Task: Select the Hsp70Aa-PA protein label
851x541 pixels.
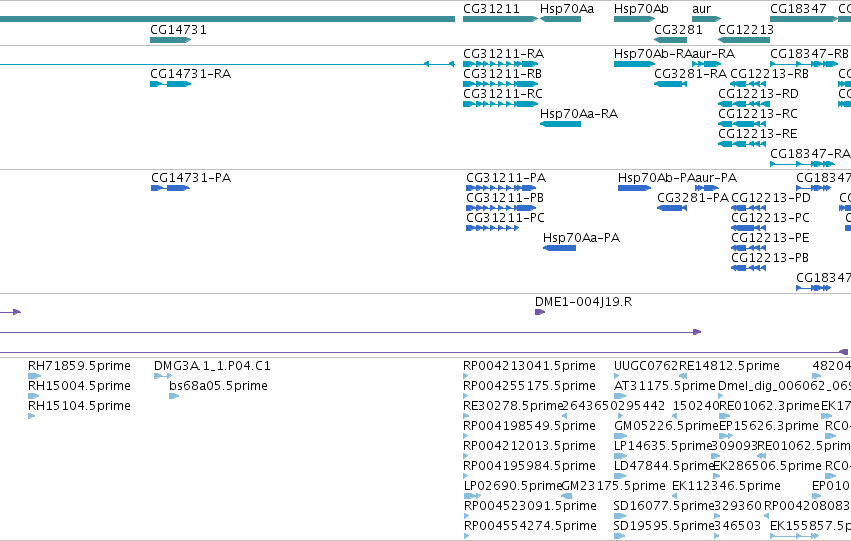Action: point(581,238)
